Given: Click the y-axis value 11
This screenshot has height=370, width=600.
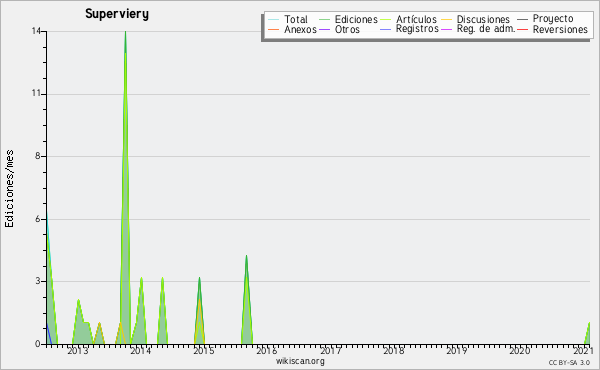Looking at the screenshot, I should (36, 94).
